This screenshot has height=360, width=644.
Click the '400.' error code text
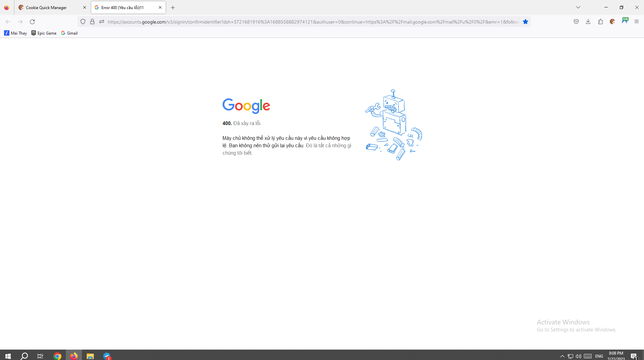(x=227, y=123)
